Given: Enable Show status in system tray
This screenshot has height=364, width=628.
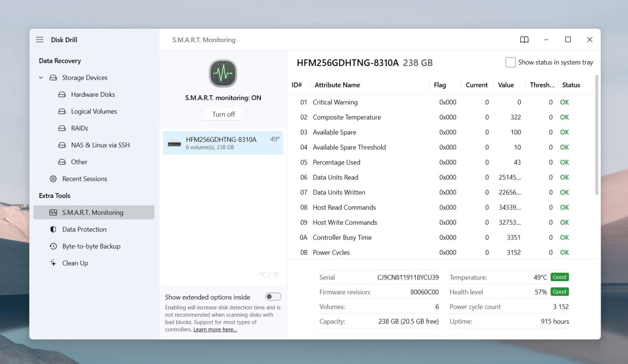Looking at the screenshot, I should [x=510, y=62].
